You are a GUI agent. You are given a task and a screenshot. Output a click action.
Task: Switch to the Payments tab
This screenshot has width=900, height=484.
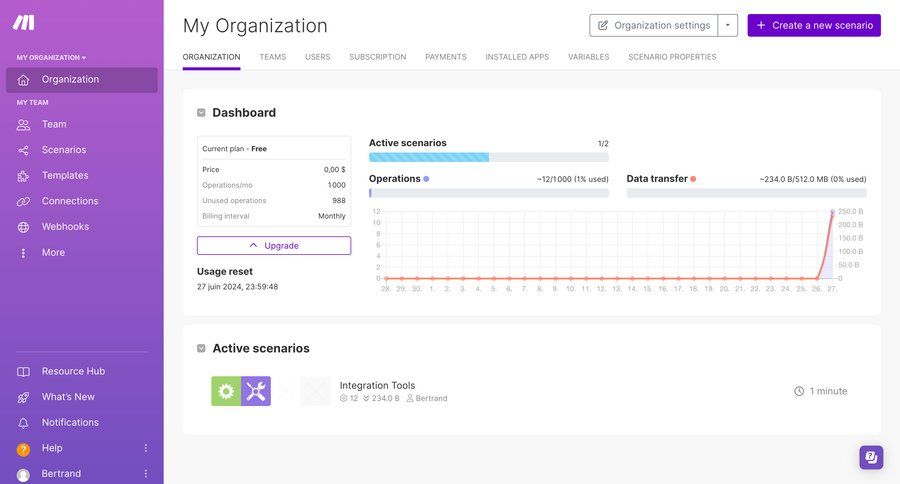pyautogui.click(x=445, y=57)
